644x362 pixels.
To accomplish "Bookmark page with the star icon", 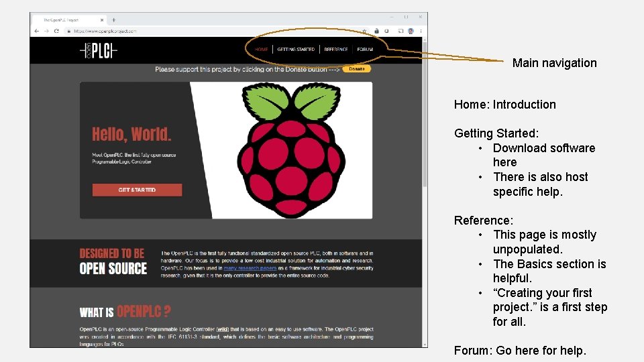I will point(364,32).
